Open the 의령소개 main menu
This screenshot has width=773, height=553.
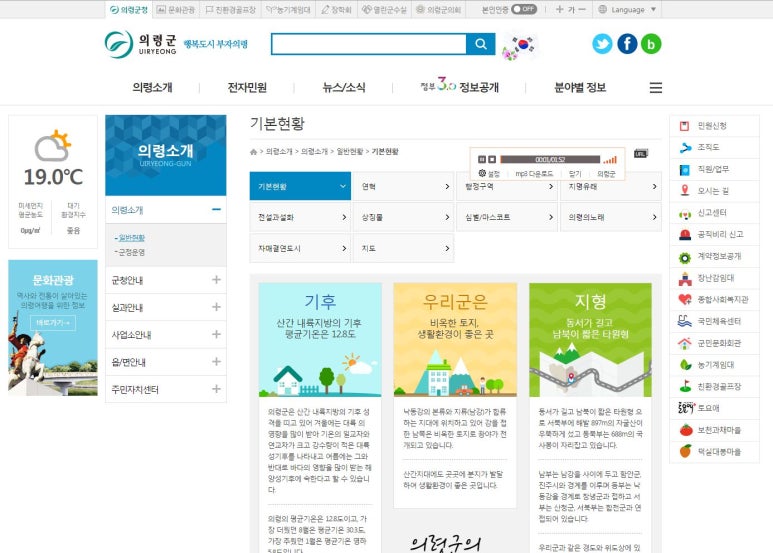click(x=152, y=88)
